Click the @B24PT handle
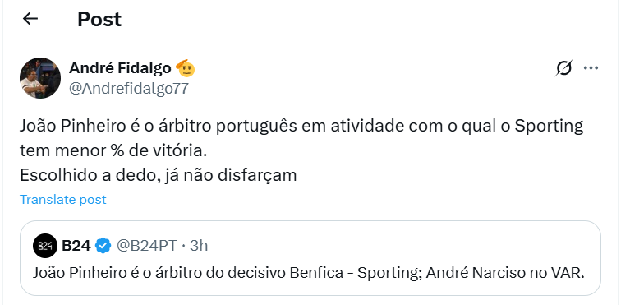644x305 pixels. [147, 246]
